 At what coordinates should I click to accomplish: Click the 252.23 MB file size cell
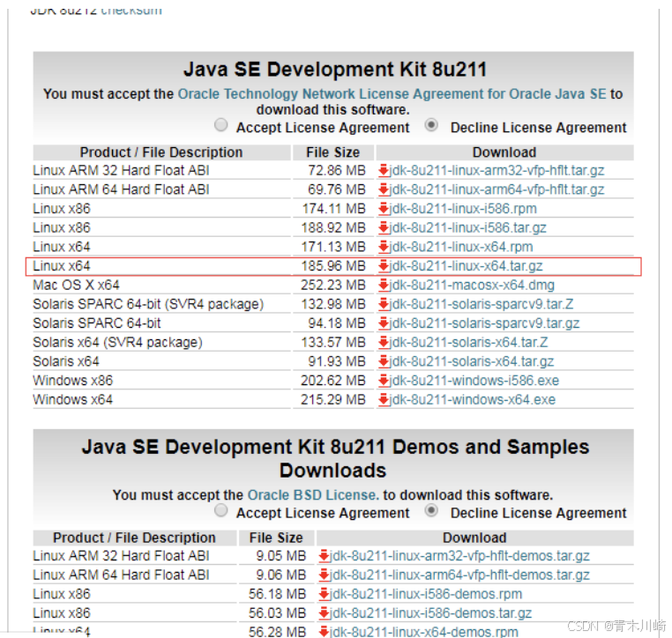click(333, 285)
